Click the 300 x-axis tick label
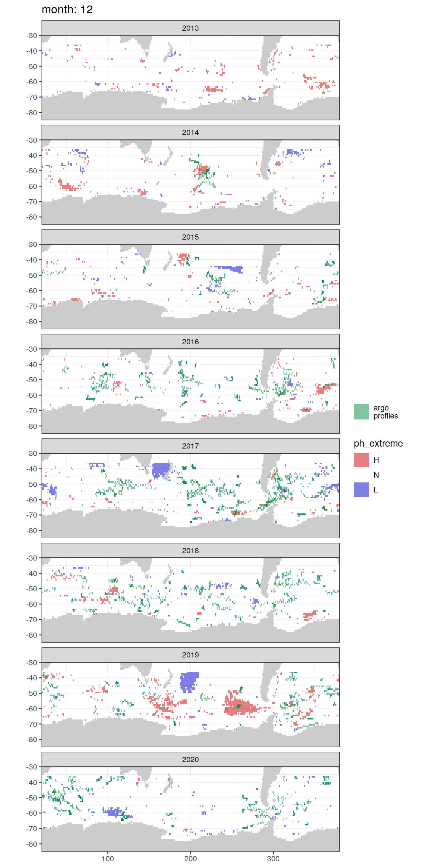The height and width of the screenshot is (868, 434). tap(273, 858)
